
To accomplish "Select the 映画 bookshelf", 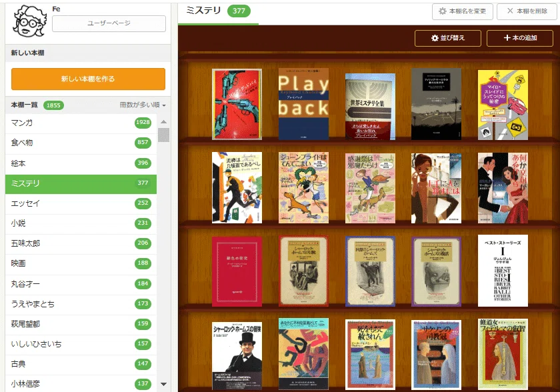I will coord(81,263).
